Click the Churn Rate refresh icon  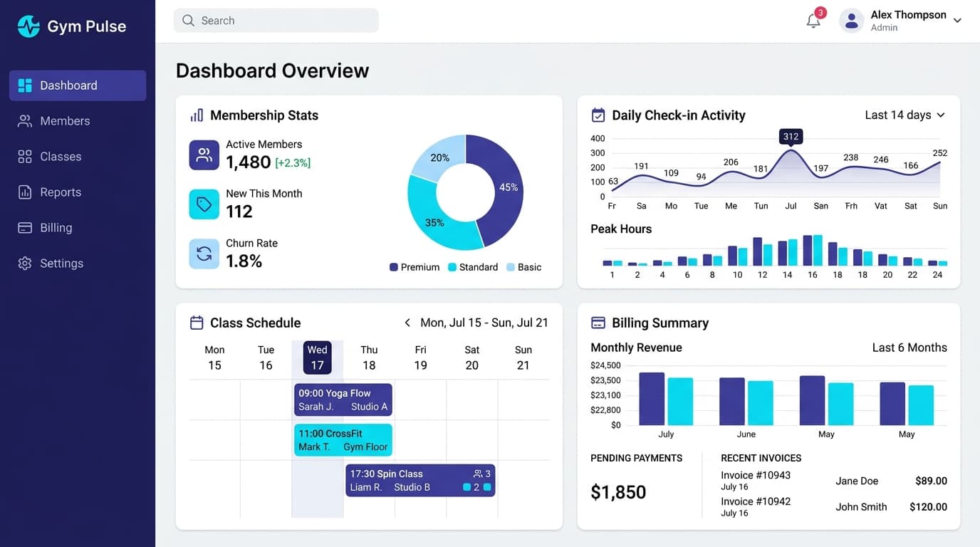pos(204,254)
